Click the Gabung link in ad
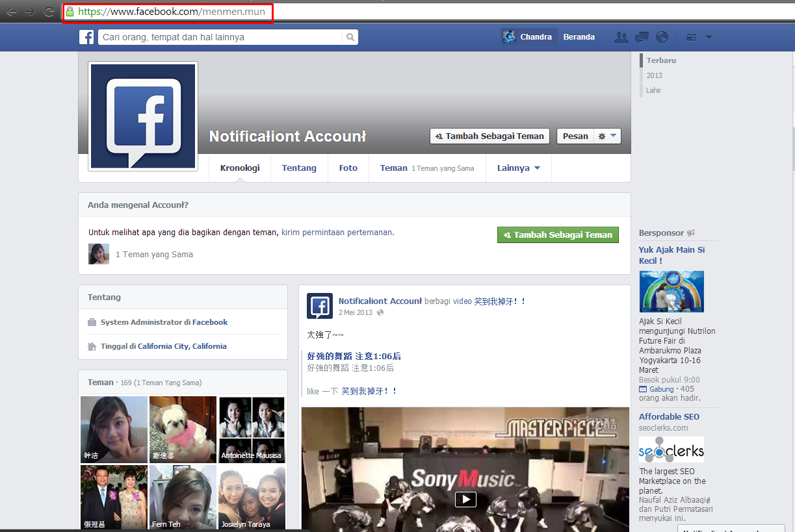The width and height of the screenshot is (795, 532). [x=662, y=389]
